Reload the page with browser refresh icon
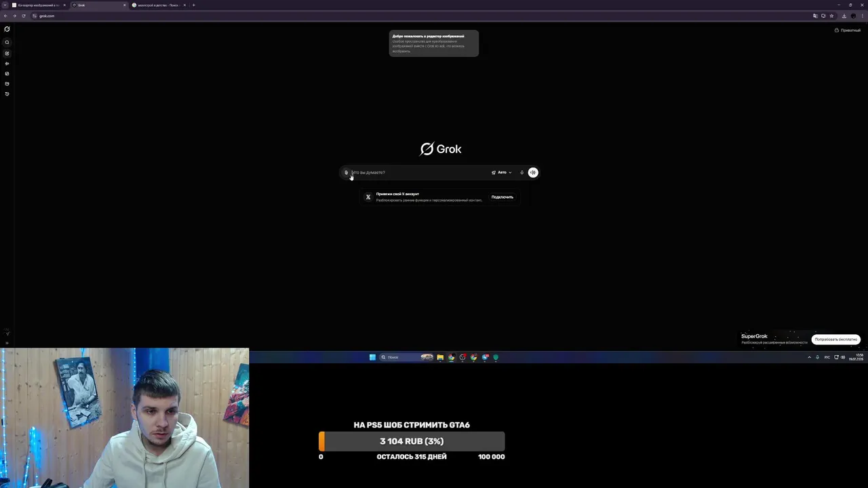 point(24,16)
